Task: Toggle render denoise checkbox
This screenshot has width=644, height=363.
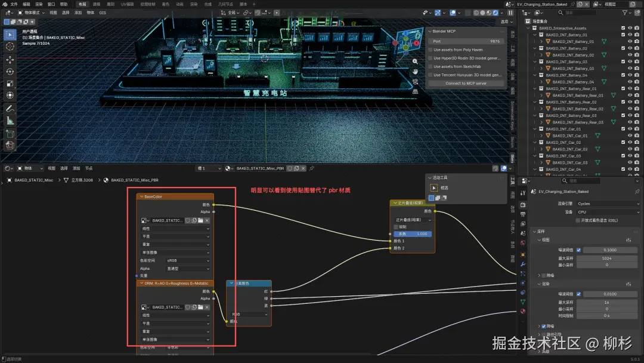Action: point(543,326)
